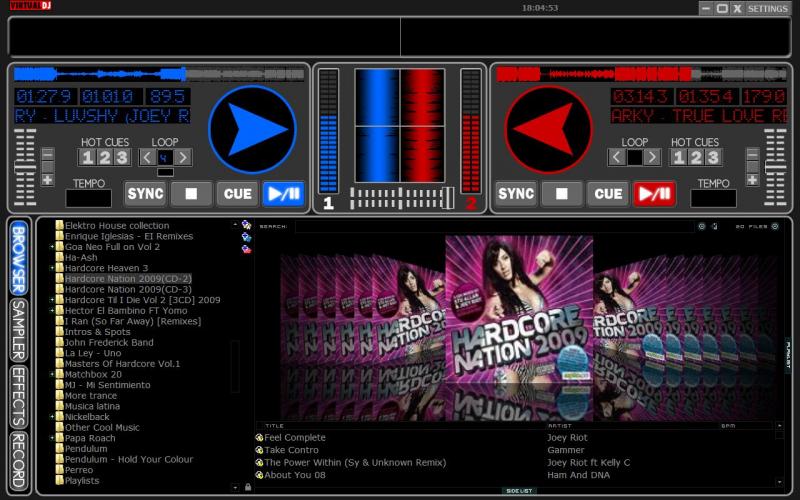Expand the Papa Roach folder
The height and width of the screenshot is (500, 800).
[52, 438]
